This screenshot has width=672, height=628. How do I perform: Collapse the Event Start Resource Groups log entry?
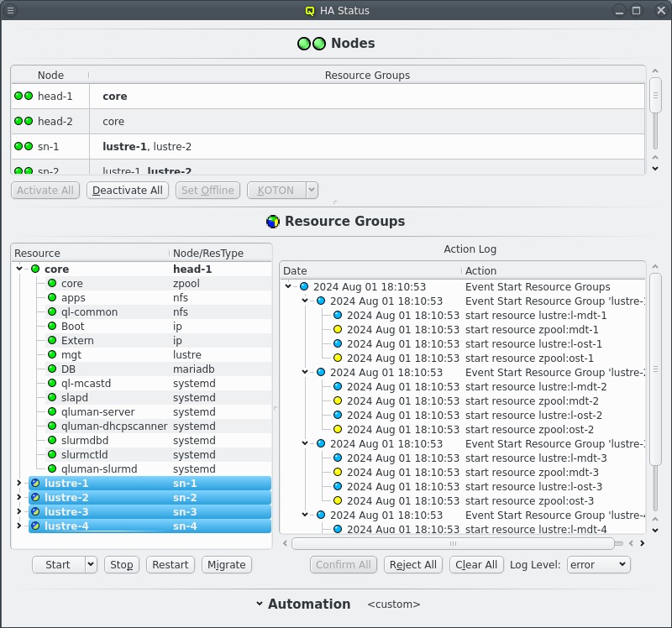click(288, 286)
